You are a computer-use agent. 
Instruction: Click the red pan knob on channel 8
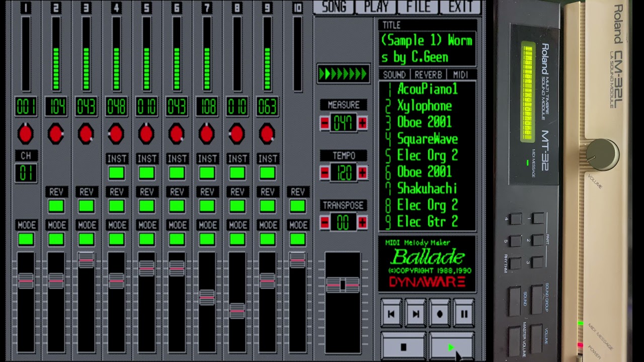point(237,134)
